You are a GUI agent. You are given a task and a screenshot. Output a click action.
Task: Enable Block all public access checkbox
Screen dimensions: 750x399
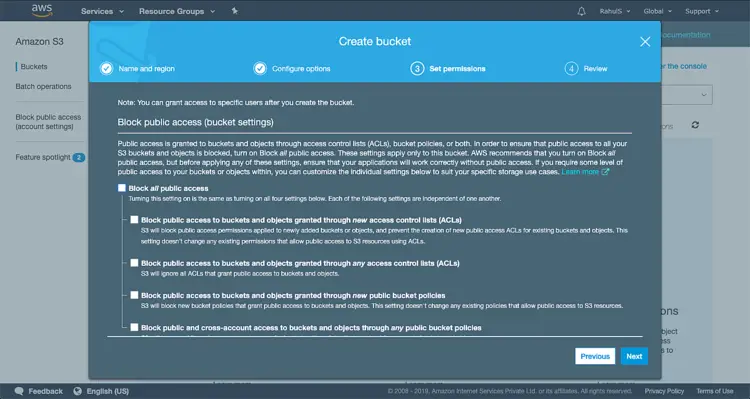(x=122, y=188)
